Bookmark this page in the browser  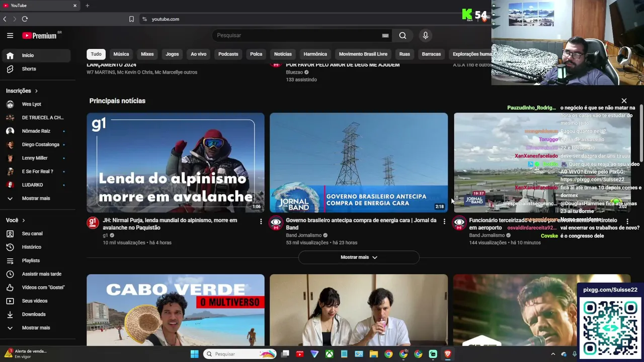point(131,19)
